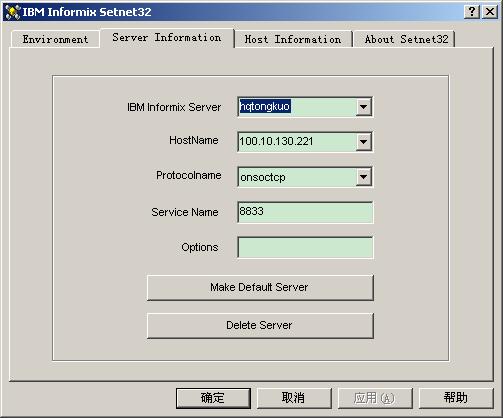Switch to the Environment tab
The height and width of the screenshot is (418, 503).
pyautogui.click(x=55, y=39)
